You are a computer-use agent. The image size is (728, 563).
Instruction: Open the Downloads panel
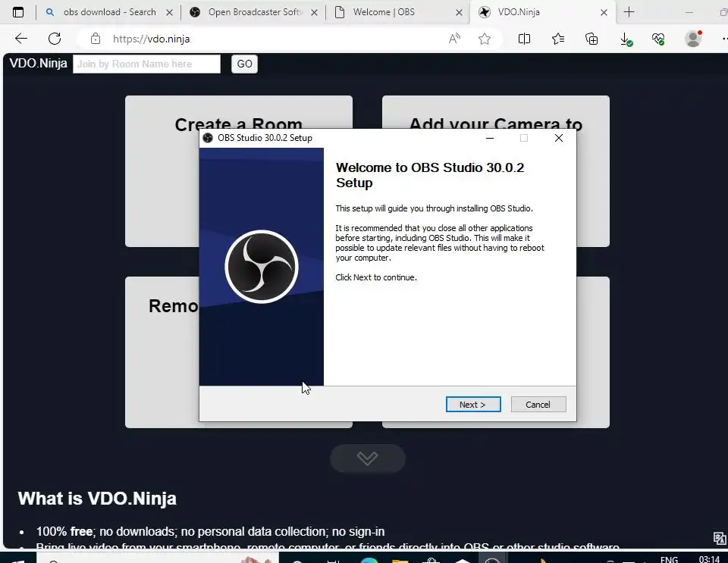pos(626,39)
